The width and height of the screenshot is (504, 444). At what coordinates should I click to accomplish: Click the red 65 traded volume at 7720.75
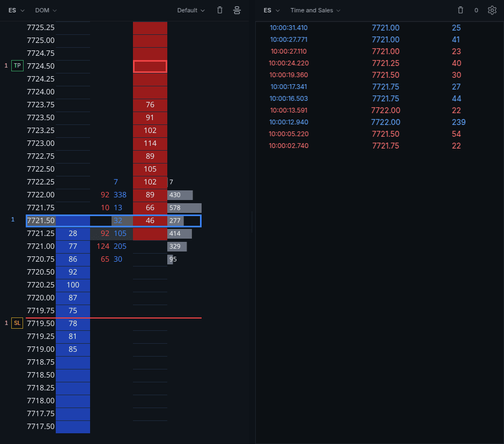point(105,259)
